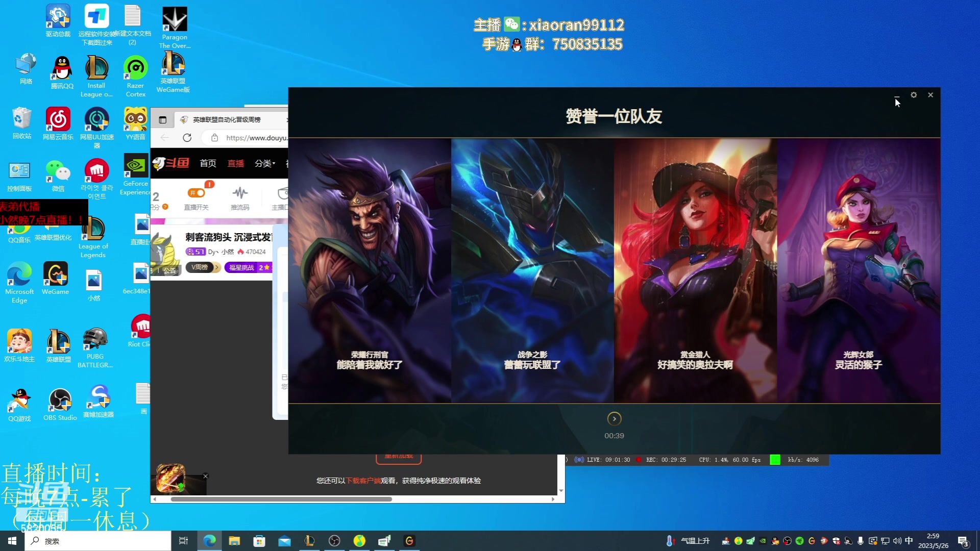Open League client settings gear
The width and height of the screenshot is (980, 551).
coord(914,95)
